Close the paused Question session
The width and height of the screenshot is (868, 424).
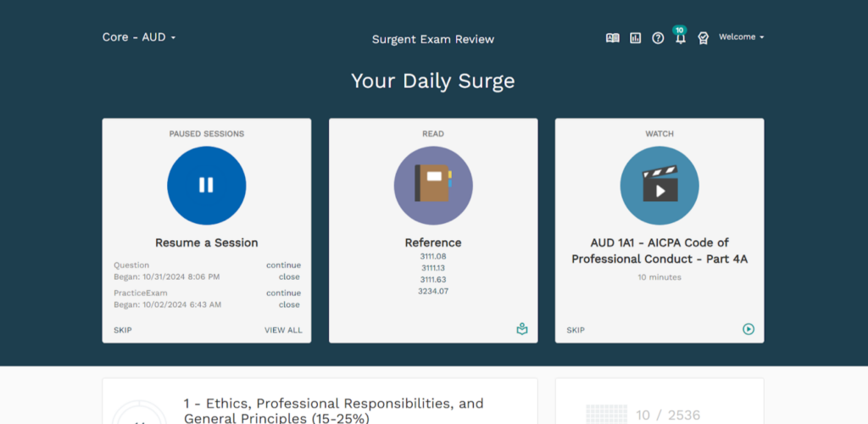tap(289, 276)
